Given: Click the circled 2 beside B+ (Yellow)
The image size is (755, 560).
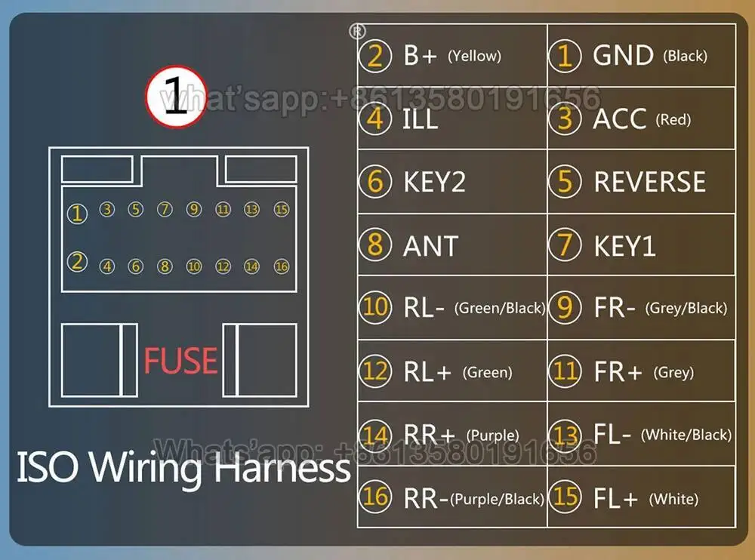Looking at the screenshot, I should coord(375,56).
